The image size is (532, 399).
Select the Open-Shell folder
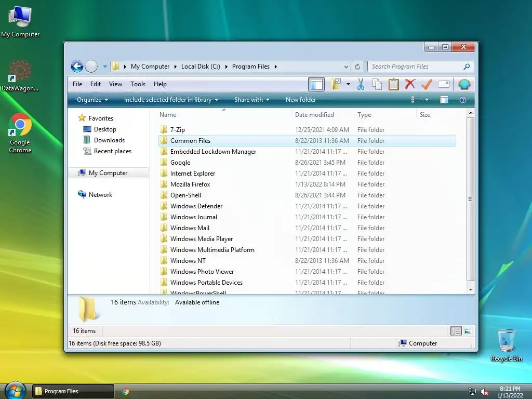tap(185, 195)
